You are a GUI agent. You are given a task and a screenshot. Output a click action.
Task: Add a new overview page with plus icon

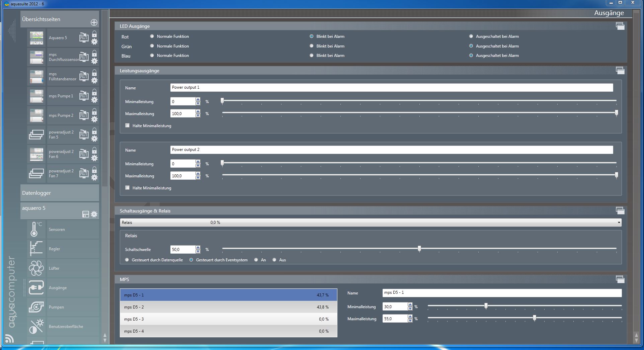94,22
